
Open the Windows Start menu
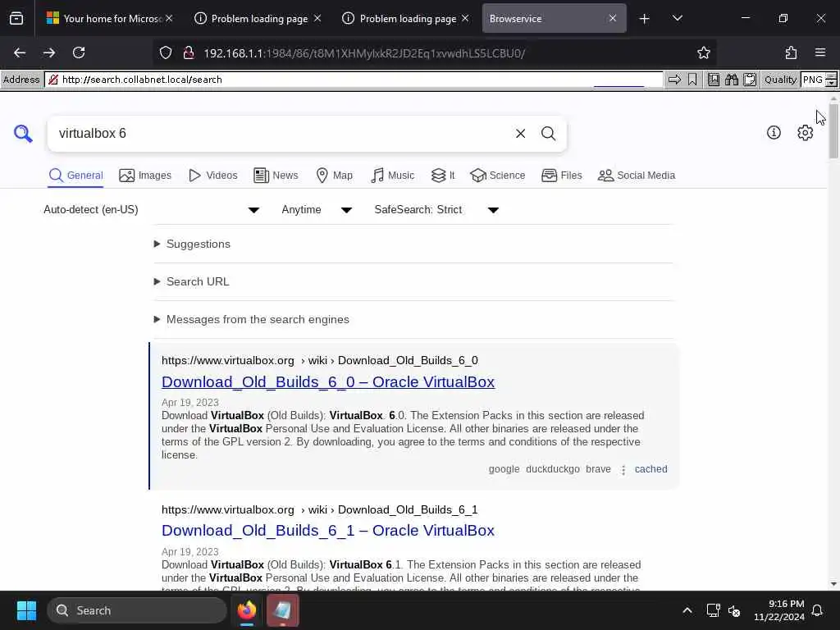(x=26, y=610)
